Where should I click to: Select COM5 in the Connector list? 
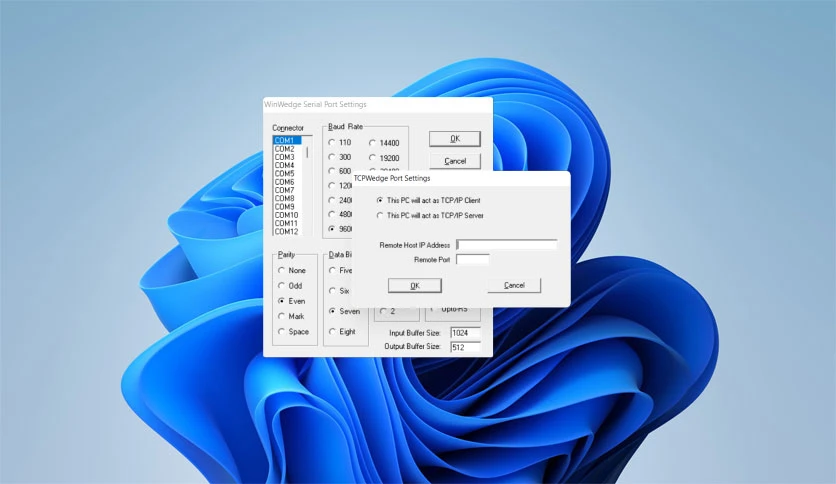click(287, 173)
